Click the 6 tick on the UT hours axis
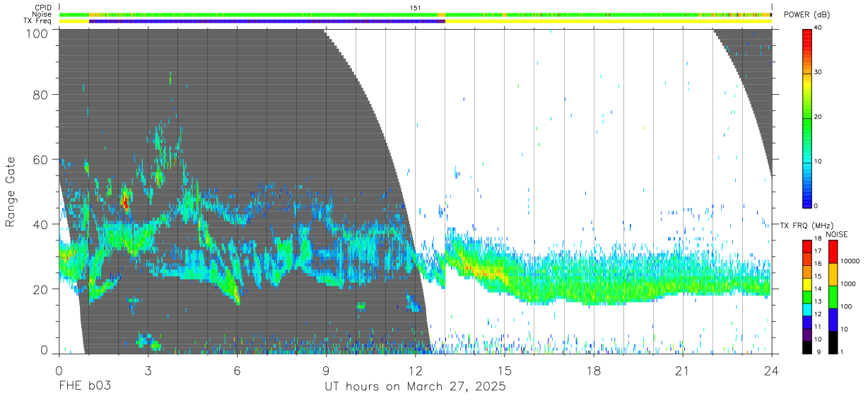868x401 pixels. (237, 371)
